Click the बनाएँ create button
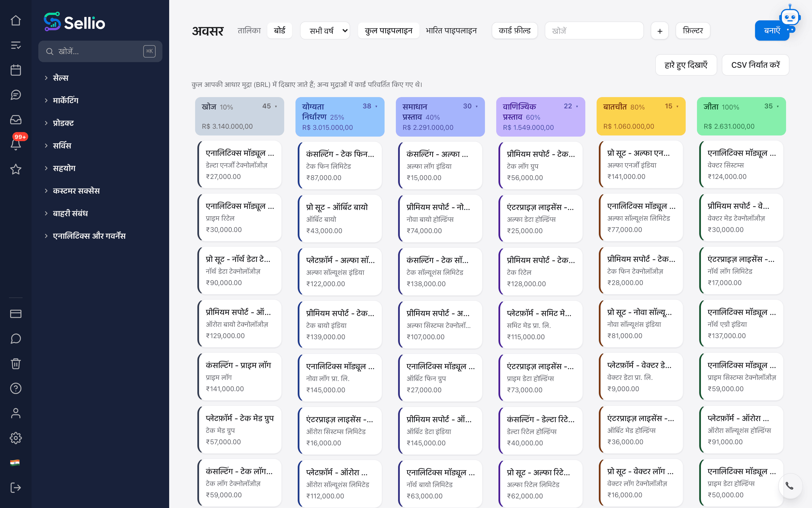 pos(772,31)
